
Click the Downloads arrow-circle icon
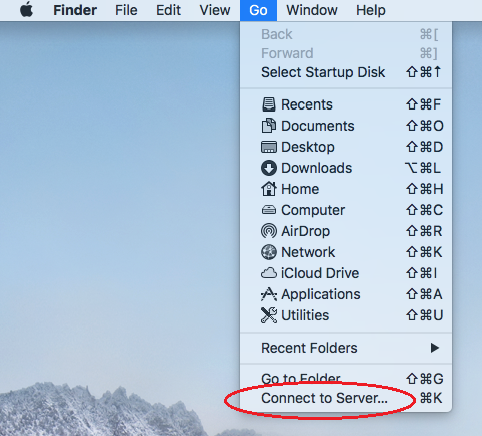tap(269, 168)
